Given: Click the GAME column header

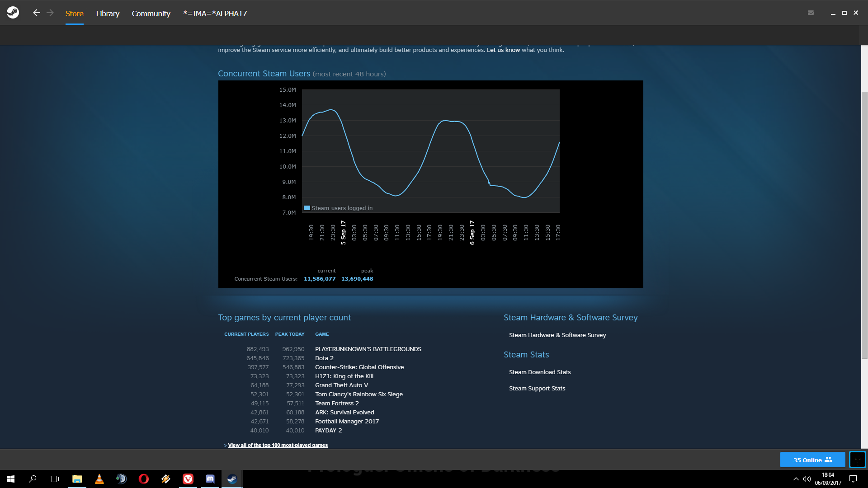Looking at the screenshot, I should pos(322,334).
